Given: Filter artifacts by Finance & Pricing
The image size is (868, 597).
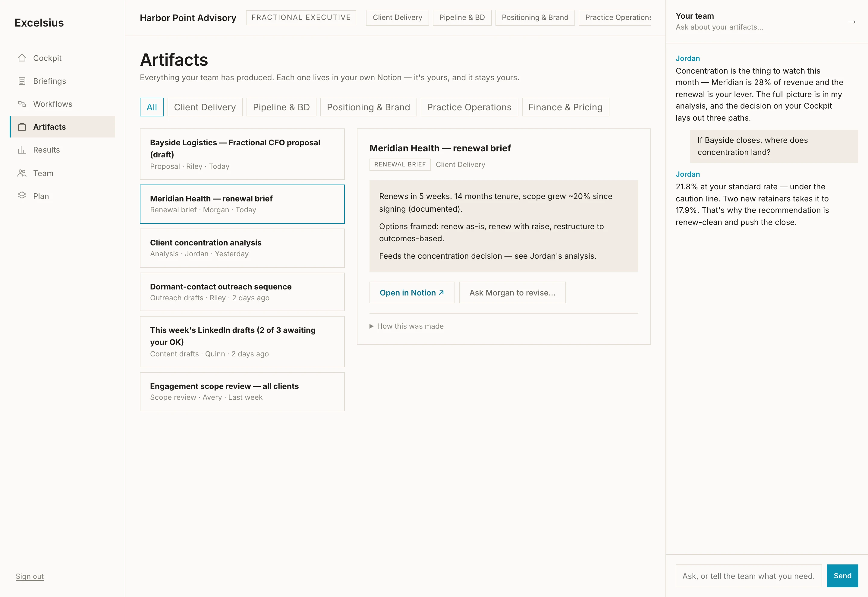Looking at the screenshot, I should click(565, 107).
